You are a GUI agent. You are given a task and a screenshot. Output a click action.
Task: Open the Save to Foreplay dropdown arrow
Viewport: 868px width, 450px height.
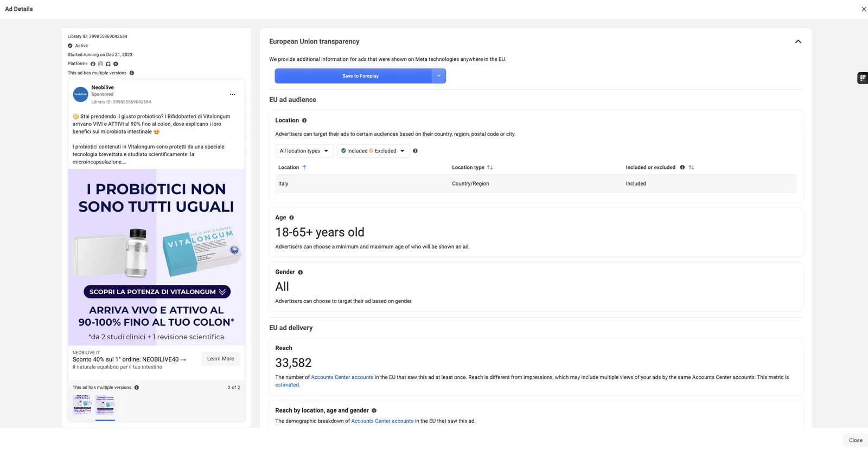tap(439, 76)
